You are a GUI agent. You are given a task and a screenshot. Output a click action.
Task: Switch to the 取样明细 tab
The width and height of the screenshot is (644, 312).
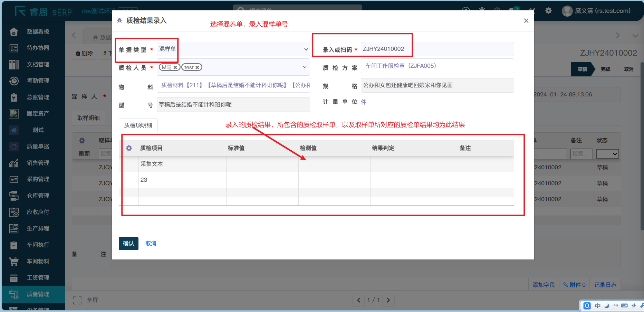pyautogui.click(x=88, y=118)
